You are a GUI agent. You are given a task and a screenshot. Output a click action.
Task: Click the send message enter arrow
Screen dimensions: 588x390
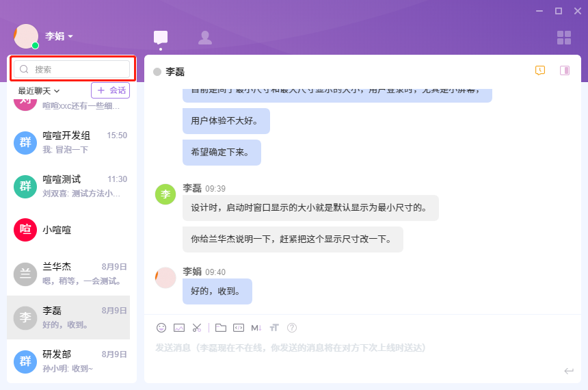(568, 371)
